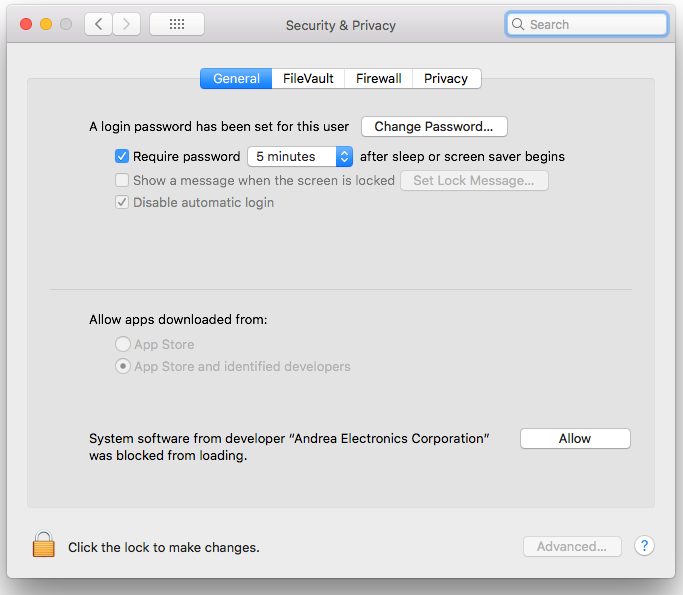Image resolution: width=683 pixels, height=595 pixels.
Task: Go forward using the right arrow button
Action: point(126,24)
